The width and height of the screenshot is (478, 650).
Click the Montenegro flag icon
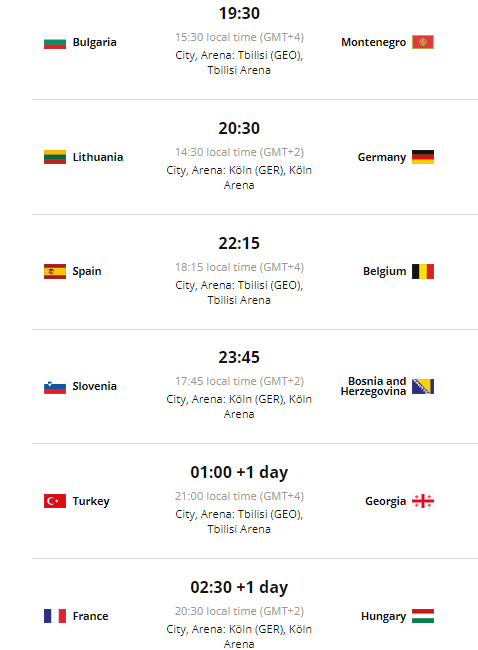point(423,42)
